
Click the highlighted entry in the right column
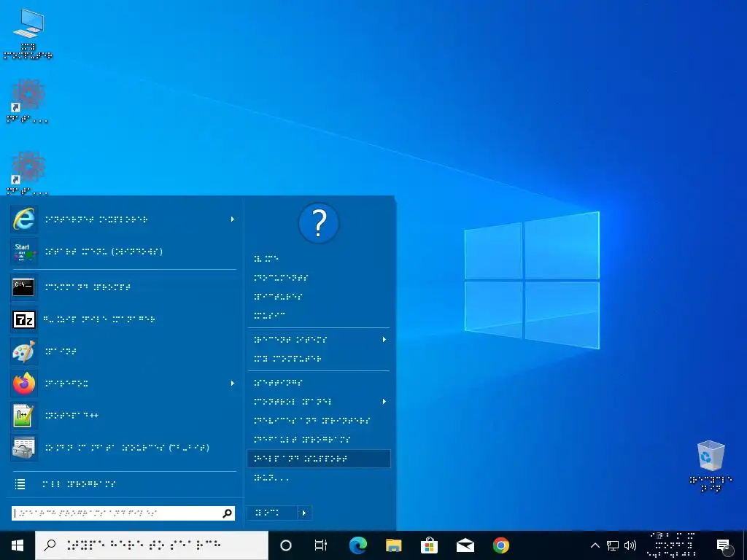tap(320, 459)
